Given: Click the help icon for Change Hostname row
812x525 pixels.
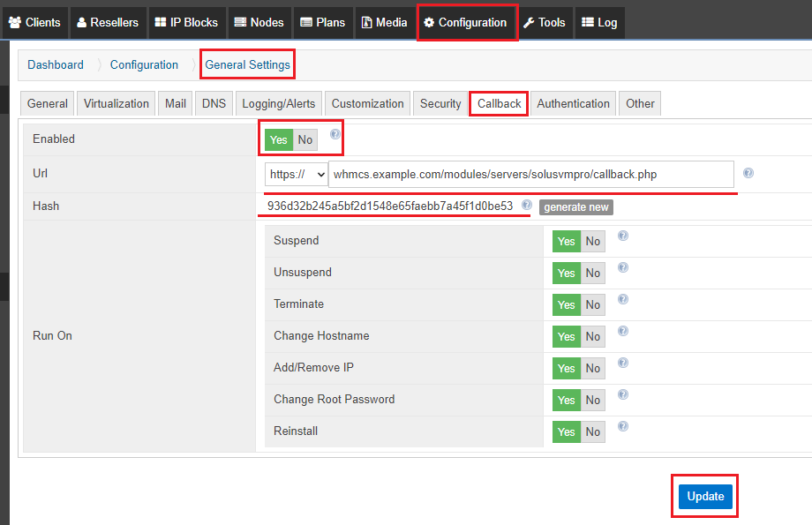Looking at the screenshot, I should click(622, 331).
